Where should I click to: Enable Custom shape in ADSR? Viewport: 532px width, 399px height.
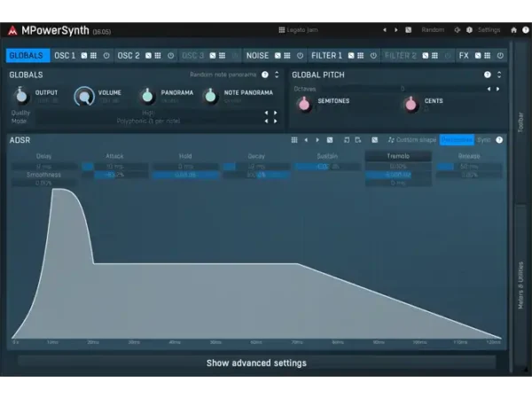(412, 140)
